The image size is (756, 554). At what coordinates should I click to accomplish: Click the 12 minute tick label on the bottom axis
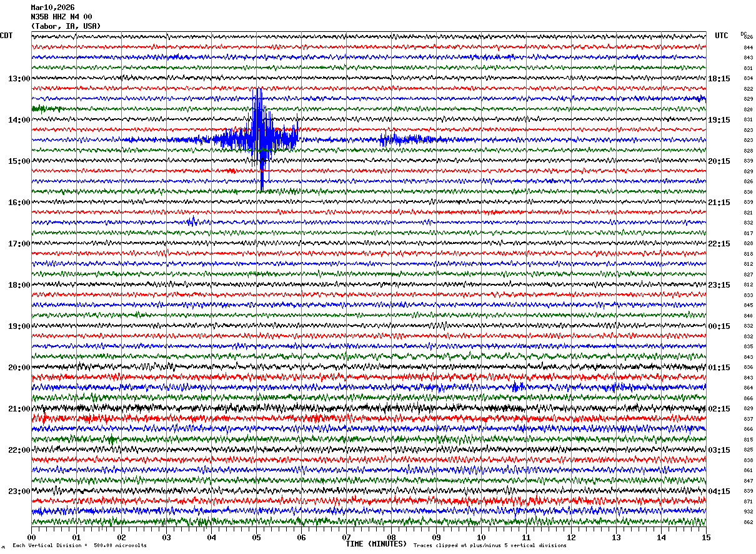(571, 537)
